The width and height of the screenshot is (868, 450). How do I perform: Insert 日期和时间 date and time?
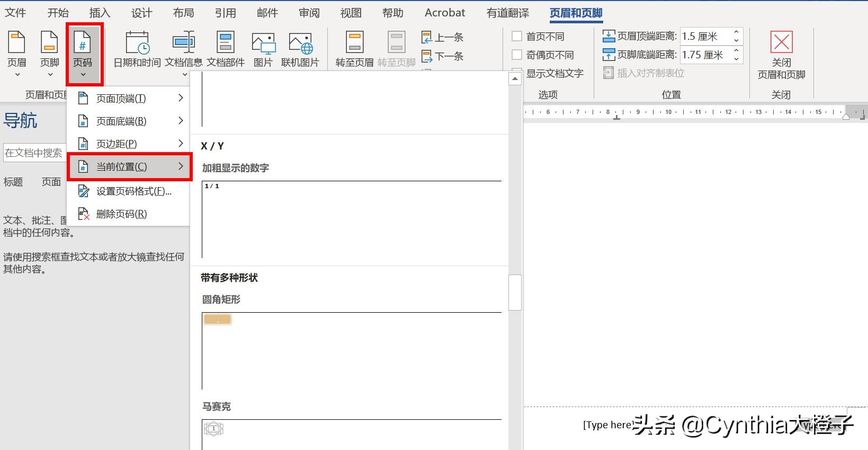point(137,49)
